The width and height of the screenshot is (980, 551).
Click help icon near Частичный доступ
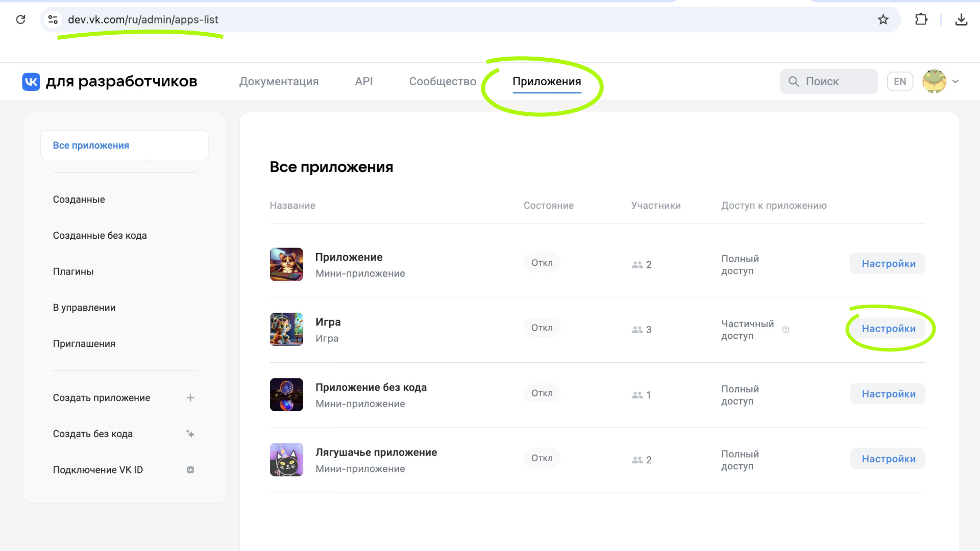coord(786,330)
